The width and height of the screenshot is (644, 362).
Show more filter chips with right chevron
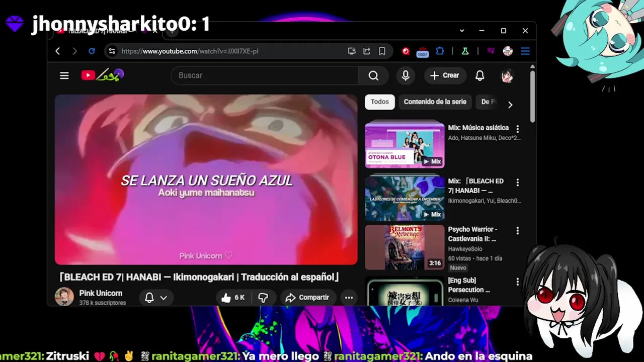coord(510,105)
